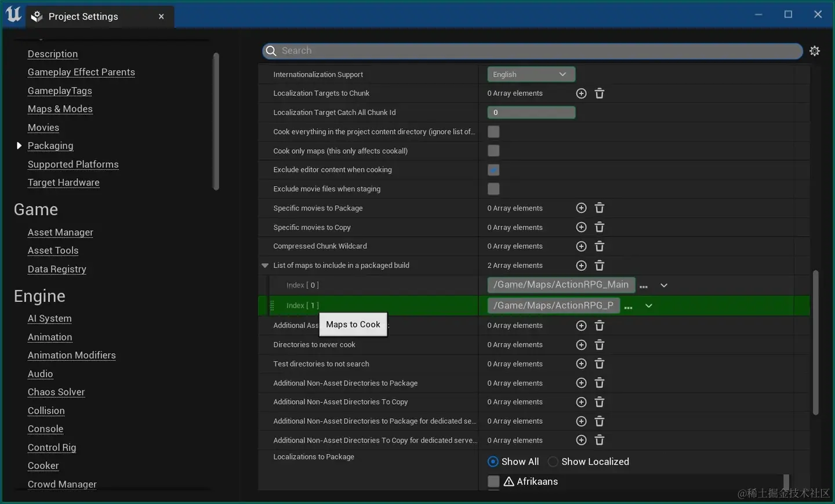Image resolution: width=835 pixels, height=504 pixels.
Task: Go to Asset Manager settings
Action: pyautogui.click(x=60, y=232)
